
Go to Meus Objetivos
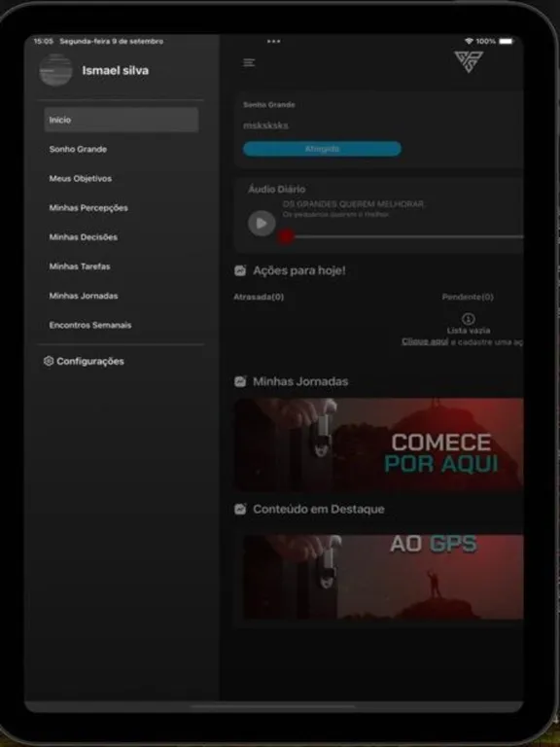click(x=81, y=179)
